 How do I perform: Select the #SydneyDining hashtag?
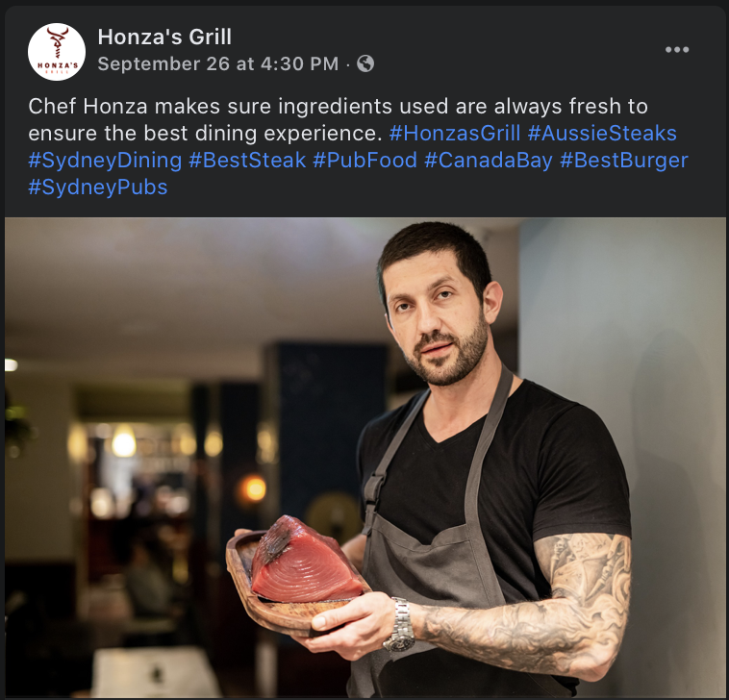(x=105, y=161)
